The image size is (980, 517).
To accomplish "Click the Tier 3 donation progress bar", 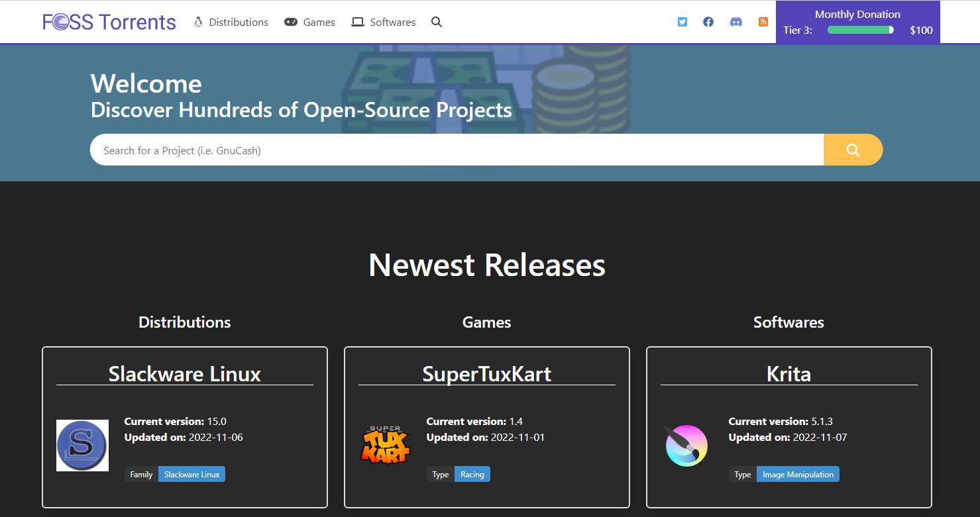I will (861, 30).
